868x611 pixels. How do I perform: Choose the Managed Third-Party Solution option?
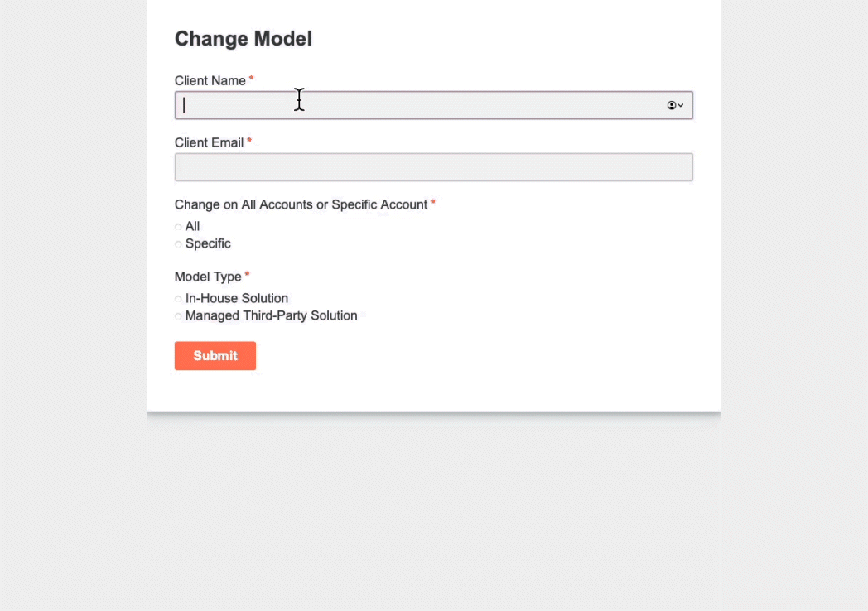pyautogui.click(x=178, y=315)
